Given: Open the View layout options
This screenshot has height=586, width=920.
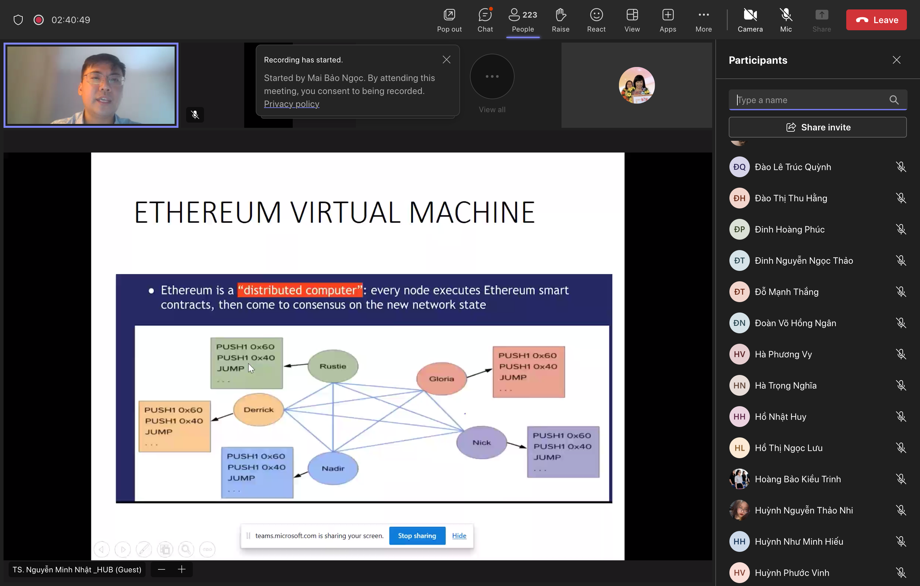Looking at the screenshot, I should 632,19.
